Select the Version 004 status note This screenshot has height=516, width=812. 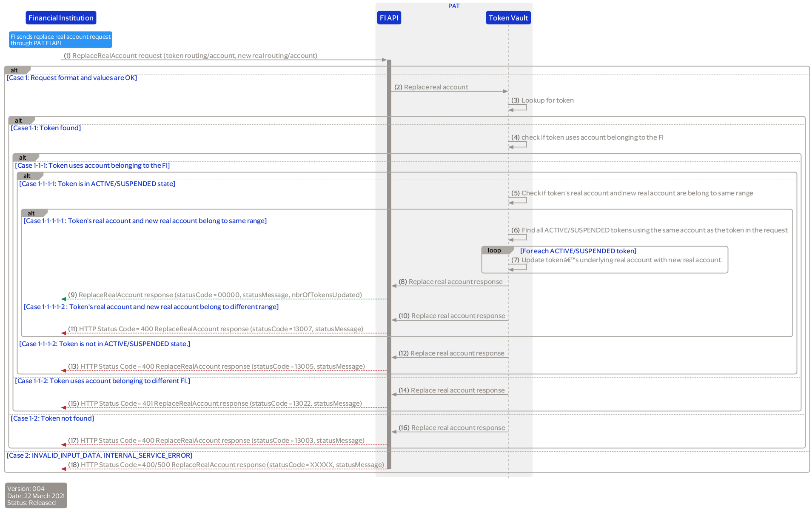click(36, 495)
